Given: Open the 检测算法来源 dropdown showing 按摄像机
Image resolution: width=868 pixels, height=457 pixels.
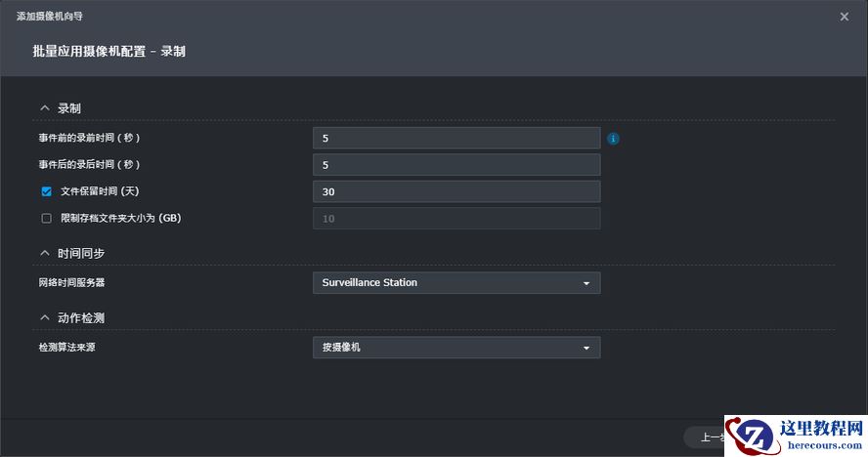Looking at the screenshot, I should point(456,348).
